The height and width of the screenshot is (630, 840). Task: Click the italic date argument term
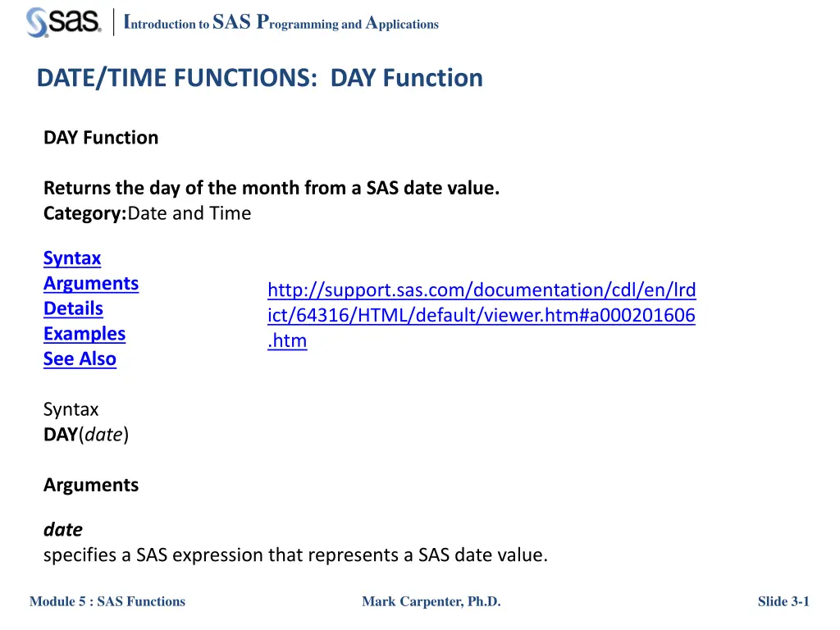click(63, 530)
